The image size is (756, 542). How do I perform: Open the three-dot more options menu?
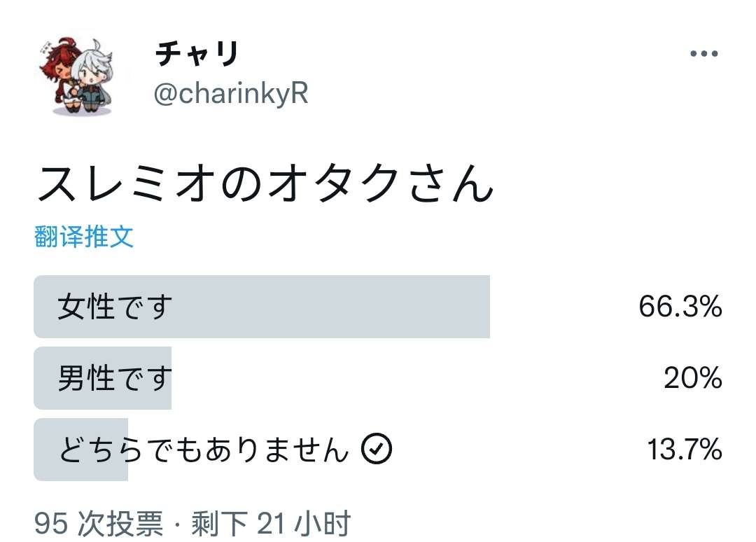(x=704, y=53)
